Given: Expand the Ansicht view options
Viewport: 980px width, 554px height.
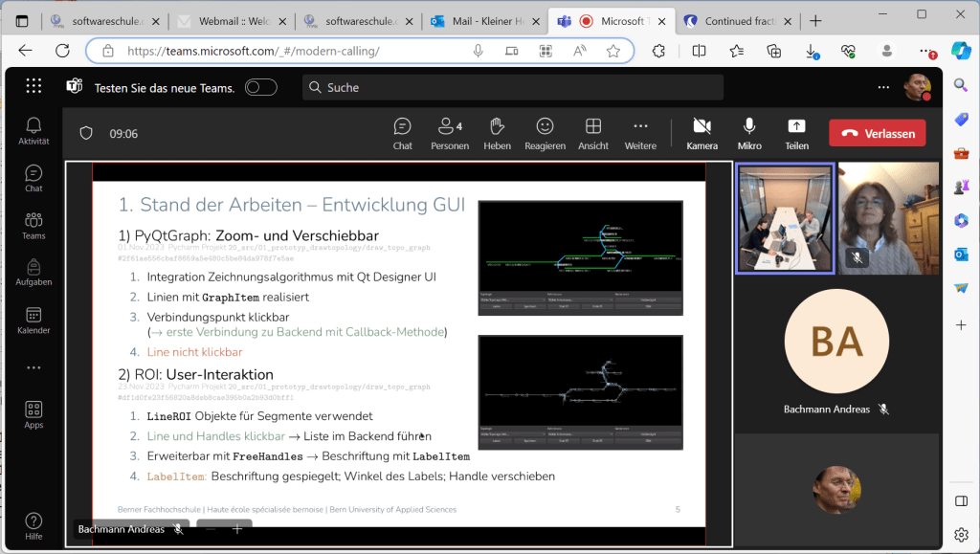Looking at the screenshot, I should click(x=592, y=133).
